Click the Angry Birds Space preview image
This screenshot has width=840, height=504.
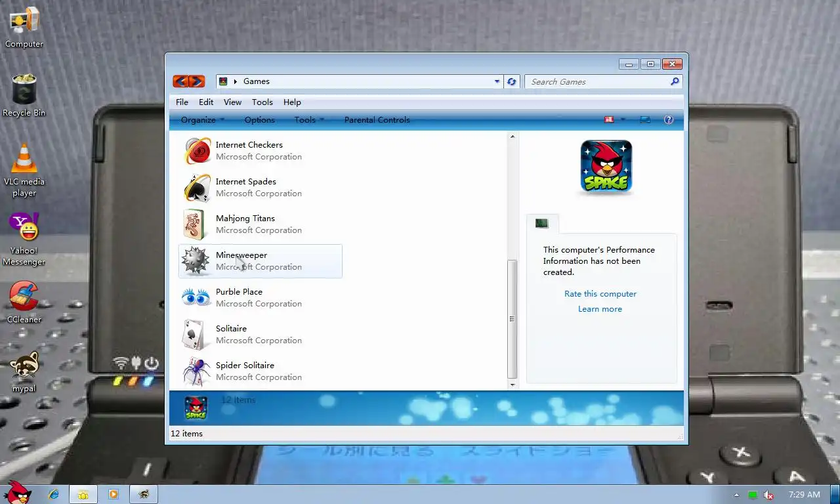[x=606, y=166]
